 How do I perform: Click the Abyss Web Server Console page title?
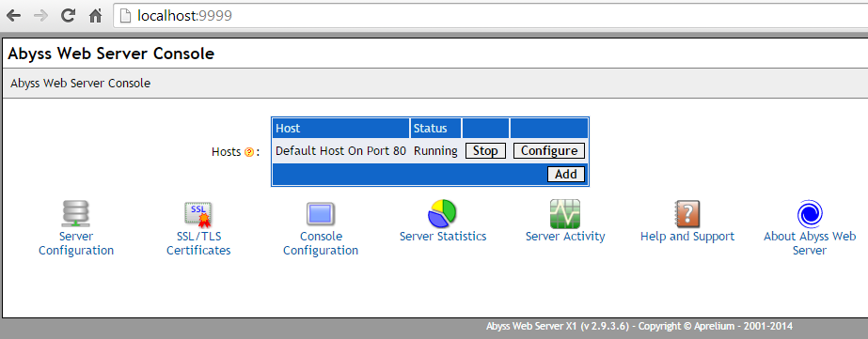[111, 54]
